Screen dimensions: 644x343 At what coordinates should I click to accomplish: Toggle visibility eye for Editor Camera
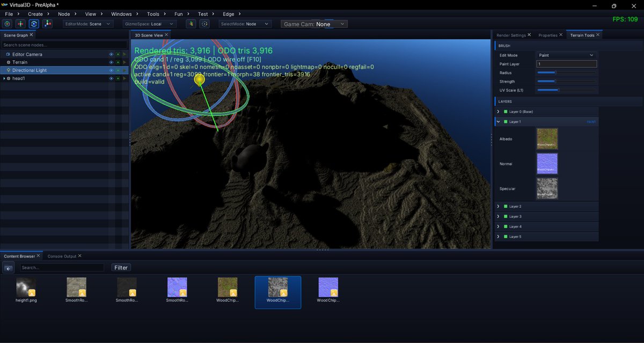(x=112, y=54)
